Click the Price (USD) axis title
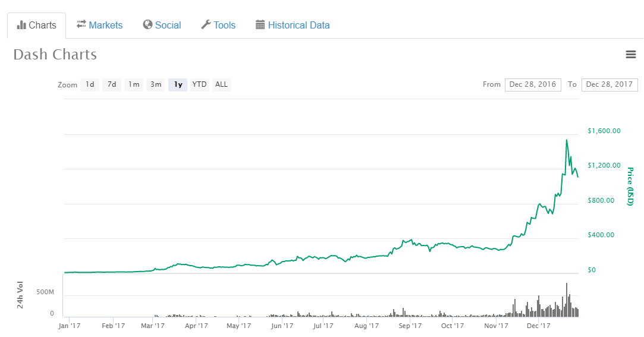 (630, 187)
